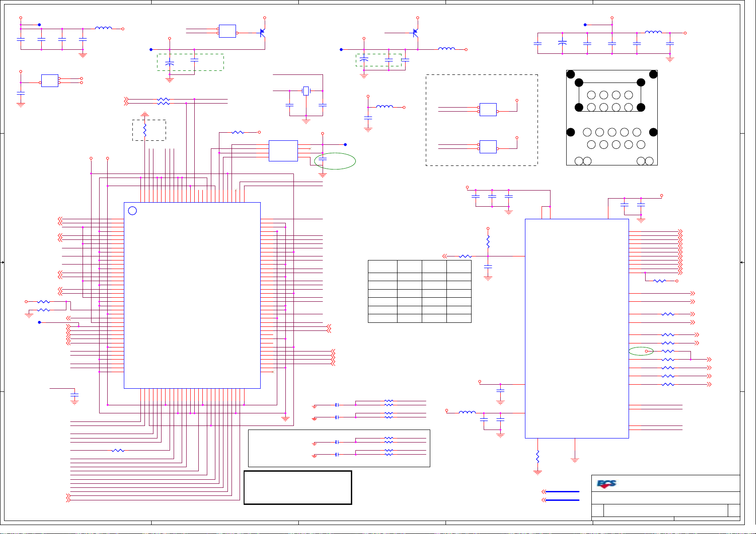This screenshot has width=756, height=534.
Task: Click the empty grid table at center
Action: [x=420, y=291]
